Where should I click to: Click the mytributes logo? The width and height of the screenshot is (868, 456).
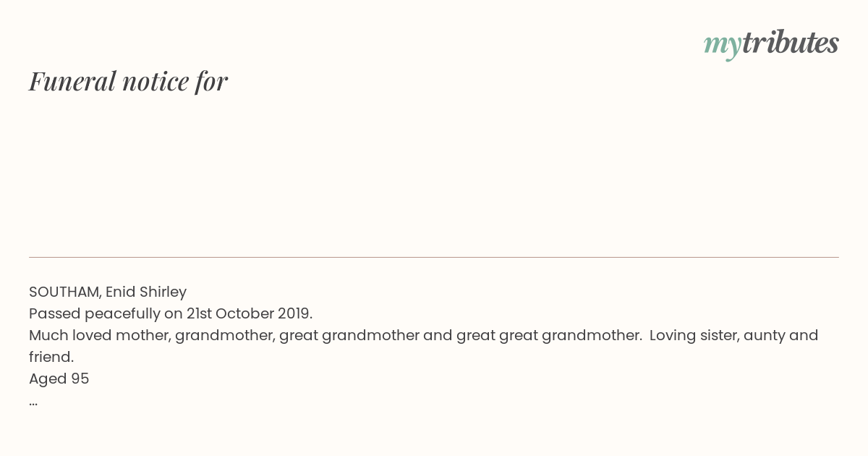pyautogui.click(x=771, y=43)
